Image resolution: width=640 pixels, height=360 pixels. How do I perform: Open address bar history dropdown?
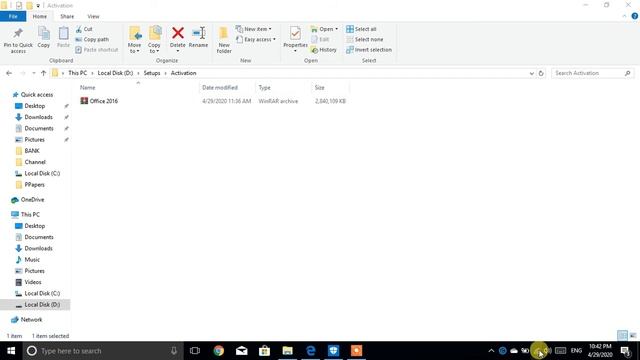[531, 73]
